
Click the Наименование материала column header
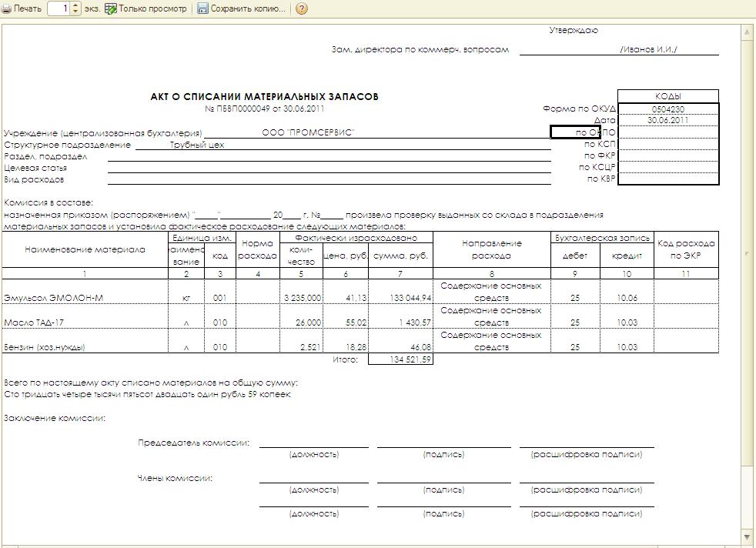click(x=85, y=249)
